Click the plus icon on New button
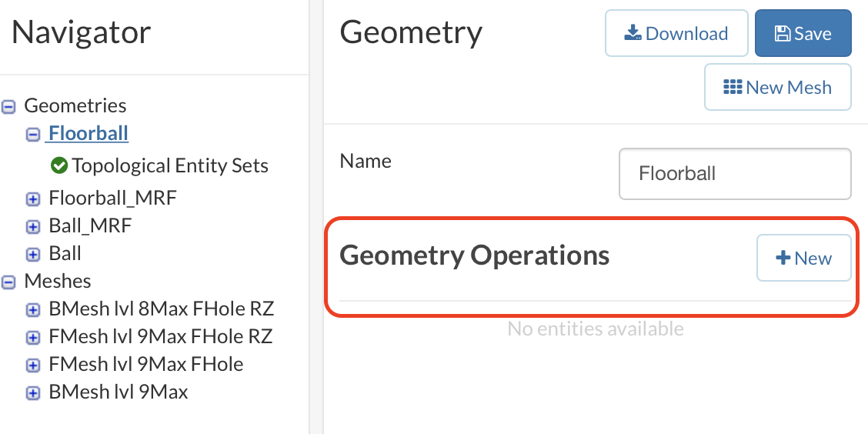868x434 pixels. tap(783, 258)
